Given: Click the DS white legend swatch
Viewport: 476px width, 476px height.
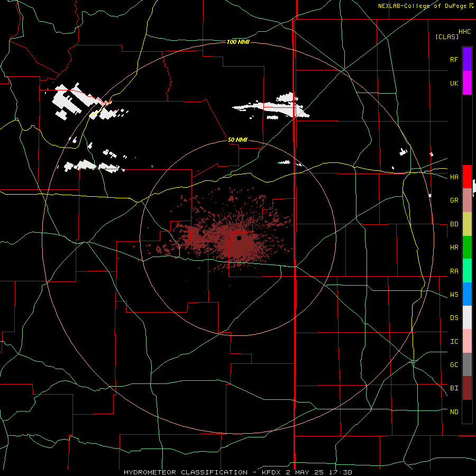Looking at the screenshot, I should [x=467, y=317].
